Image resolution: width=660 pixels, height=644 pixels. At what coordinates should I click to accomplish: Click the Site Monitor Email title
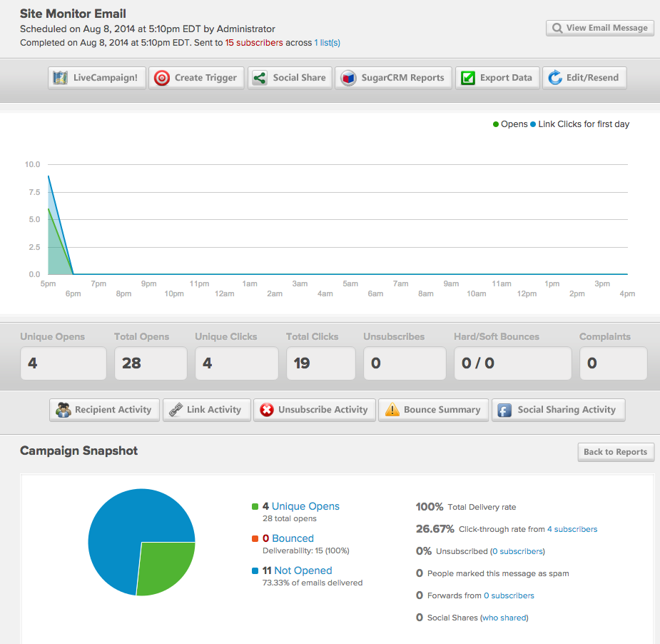tap(73, 14)
